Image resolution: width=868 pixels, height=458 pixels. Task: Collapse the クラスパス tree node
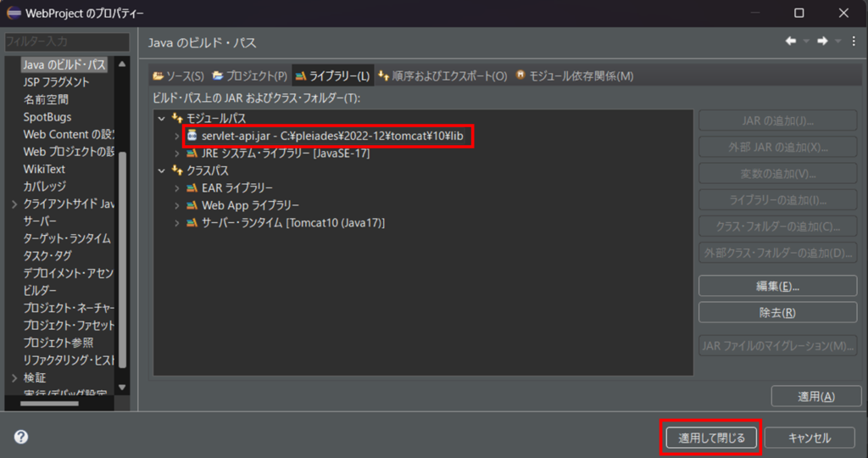point(161,170)
